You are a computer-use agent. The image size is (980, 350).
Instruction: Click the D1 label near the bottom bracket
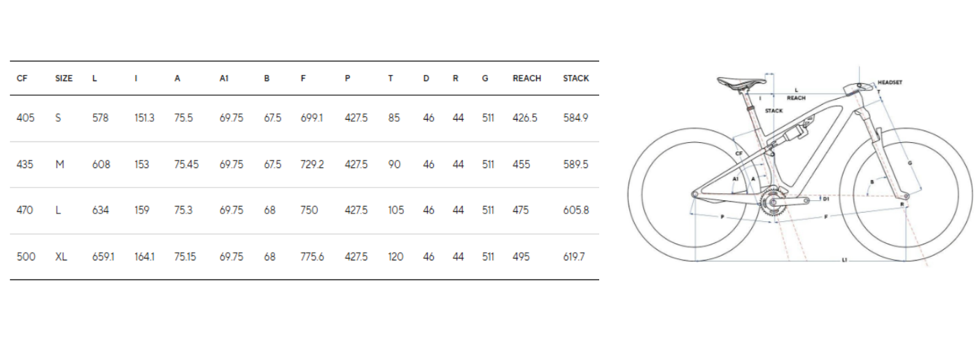point(826,199)
